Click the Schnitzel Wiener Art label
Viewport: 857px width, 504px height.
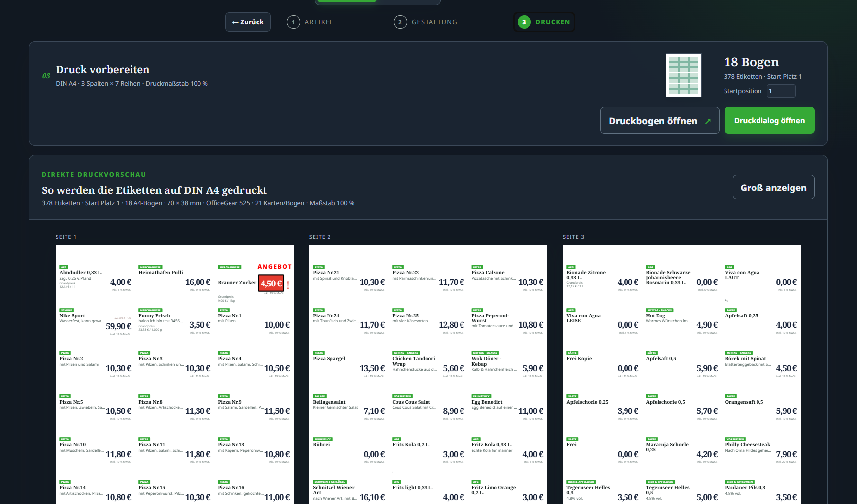click(x=333, y=490)
